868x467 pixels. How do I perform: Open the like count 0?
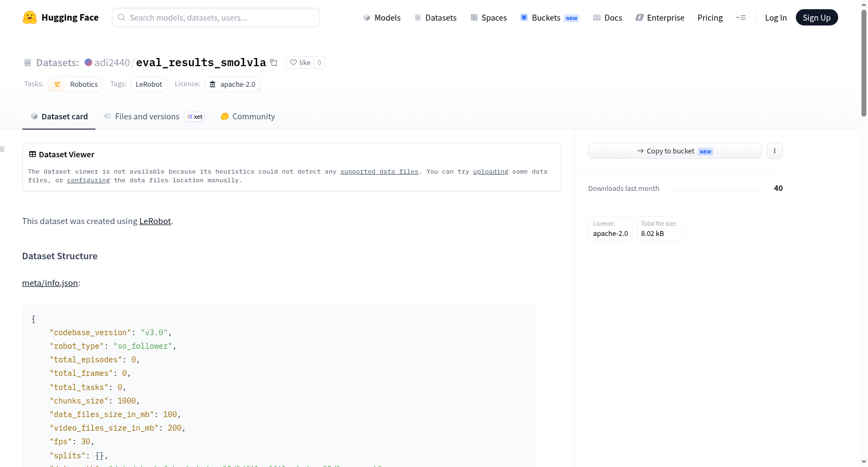coord(320,62)
